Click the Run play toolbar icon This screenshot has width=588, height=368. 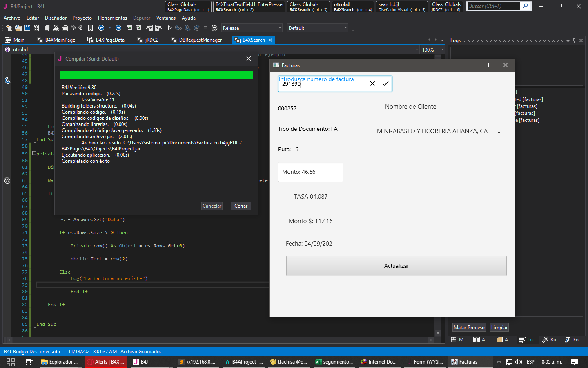(170, 28)
